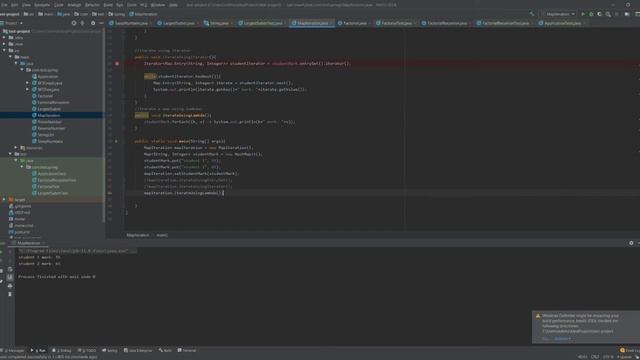Screen dimensions: 640x360
Task: Select MapIteration tab in Run panel
Action: pos(29,243)
